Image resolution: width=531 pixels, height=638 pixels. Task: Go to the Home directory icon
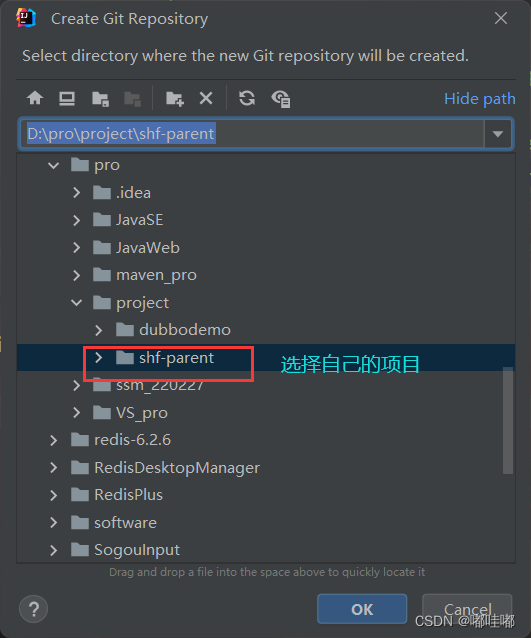pos(35,98)
